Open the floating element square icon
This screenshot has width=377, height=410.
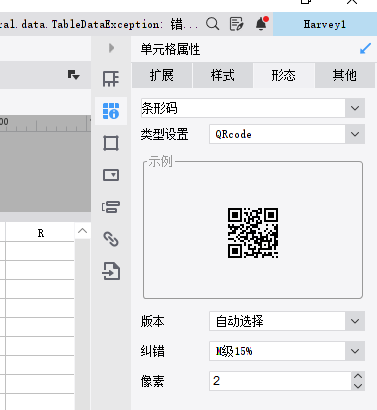[x=111, y=143]
